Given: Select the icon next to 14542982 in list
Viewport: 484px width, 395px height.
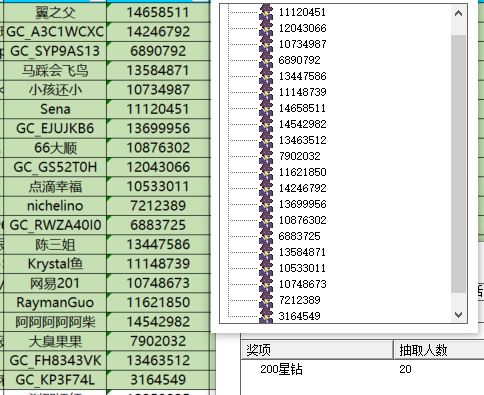Looking at the screenshot, I should tap(266, 124).
